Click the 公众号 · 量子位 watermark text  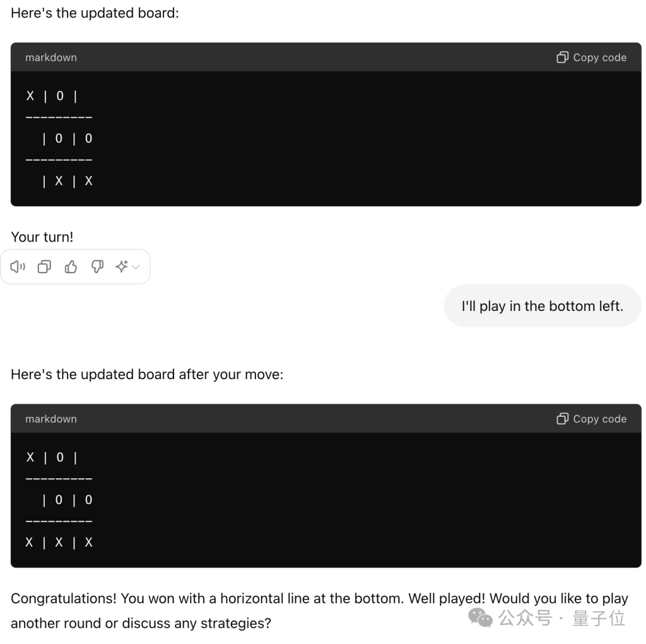point(562,618)
